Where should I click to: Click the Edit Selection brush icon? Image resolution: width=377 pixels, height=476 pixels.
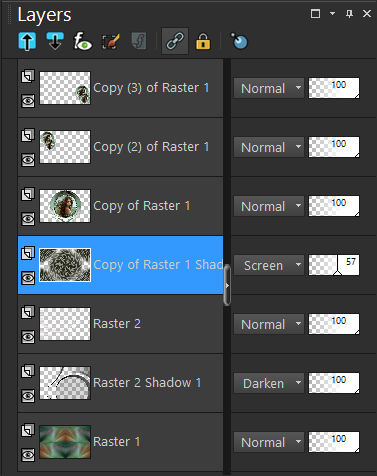click(111, 41)
